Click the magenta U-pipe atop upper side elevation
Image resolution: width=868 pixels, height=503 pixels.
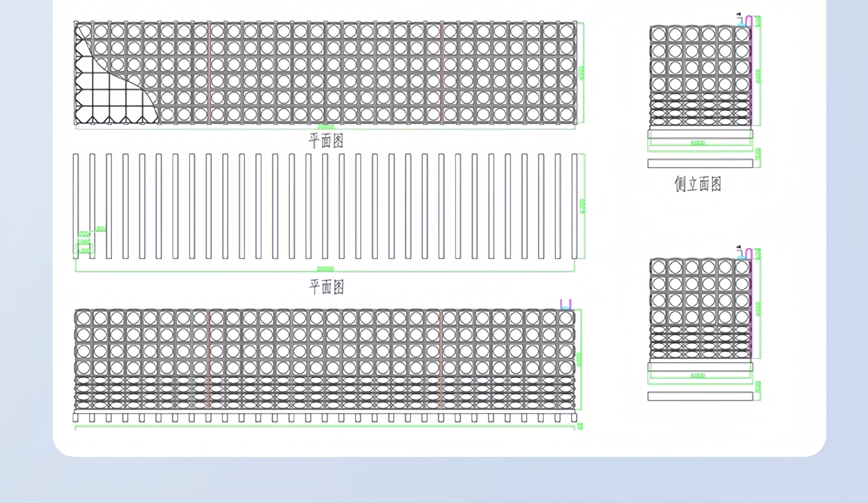749,21
